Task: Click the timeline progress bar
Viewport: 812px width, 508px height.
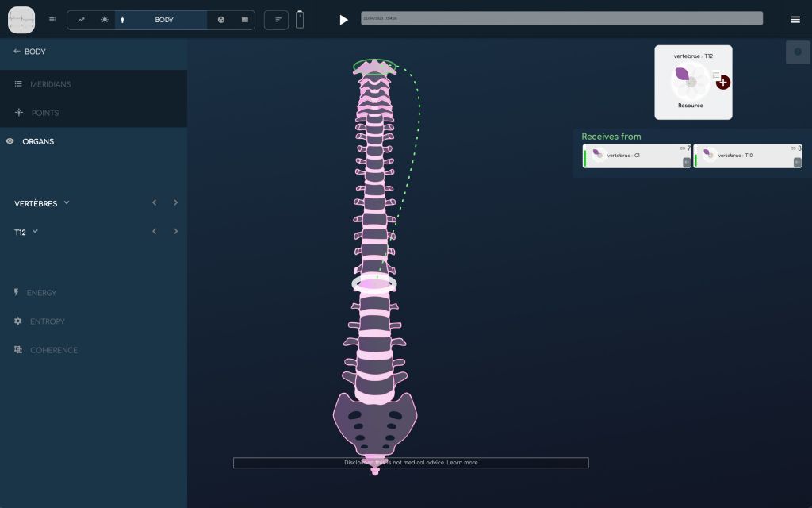Action: click(561, 18)
